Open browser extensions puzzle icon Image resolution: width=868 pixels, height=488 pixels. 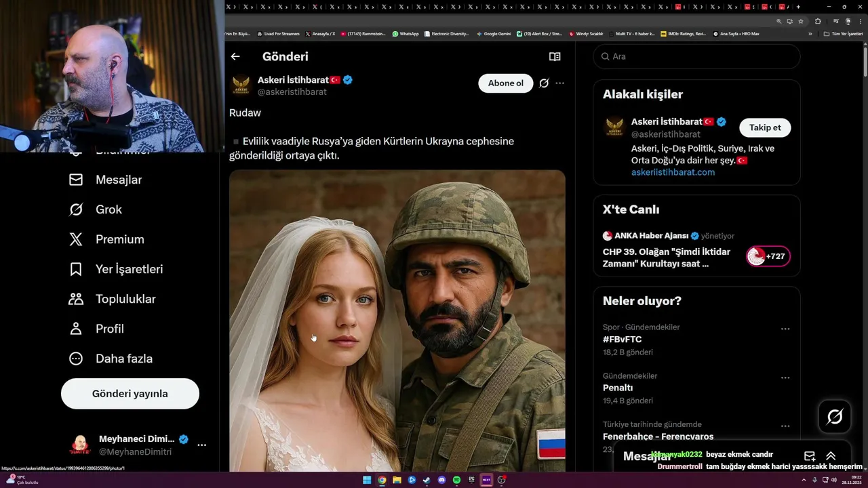[x=818, y=21]
